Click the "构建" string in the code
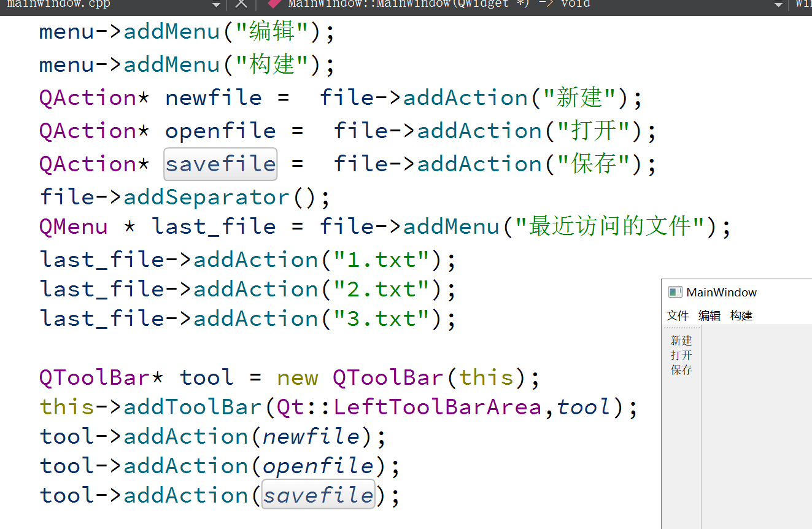812x529 pixels. [271, 64]
